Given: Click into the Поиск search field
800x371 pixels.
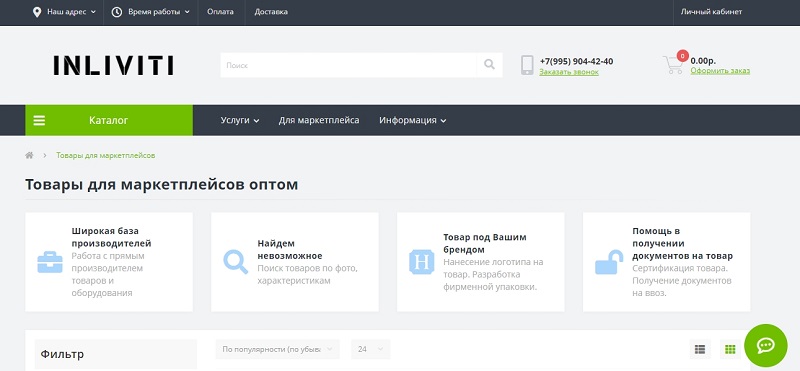Looking at the screenshot, I should [348, 65].
